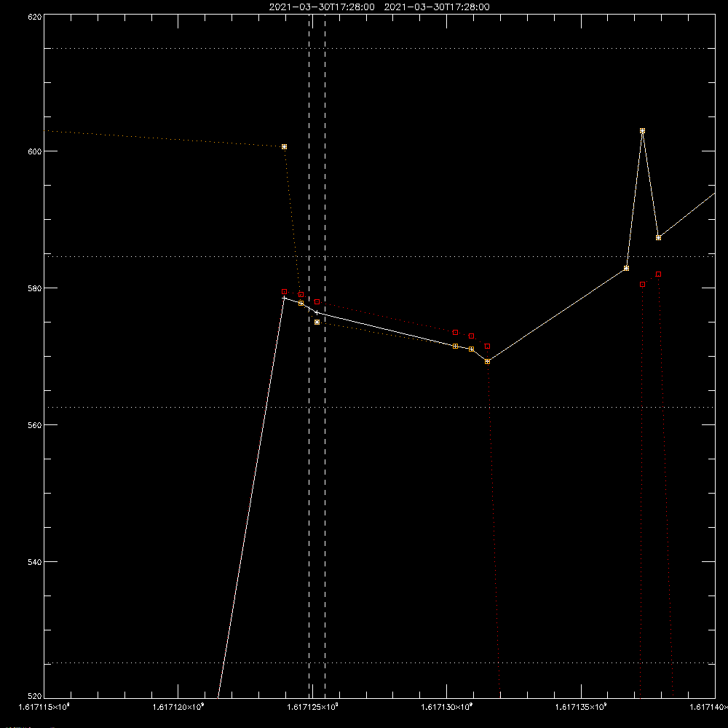Screen dimensions: 728x728
Task: Click the y-axis label 520
Action: pos(35,696)
